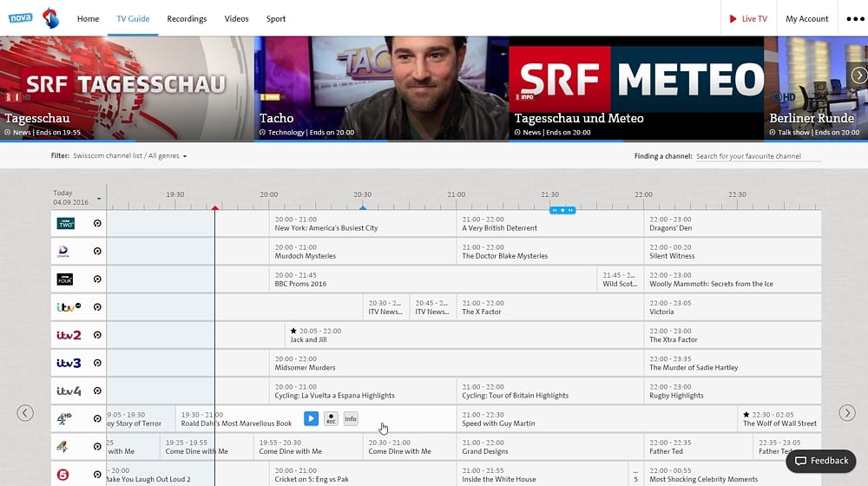Go to previous channels with left arrow
This screenshot has width=868, height=486.
[x=25, y=413]
